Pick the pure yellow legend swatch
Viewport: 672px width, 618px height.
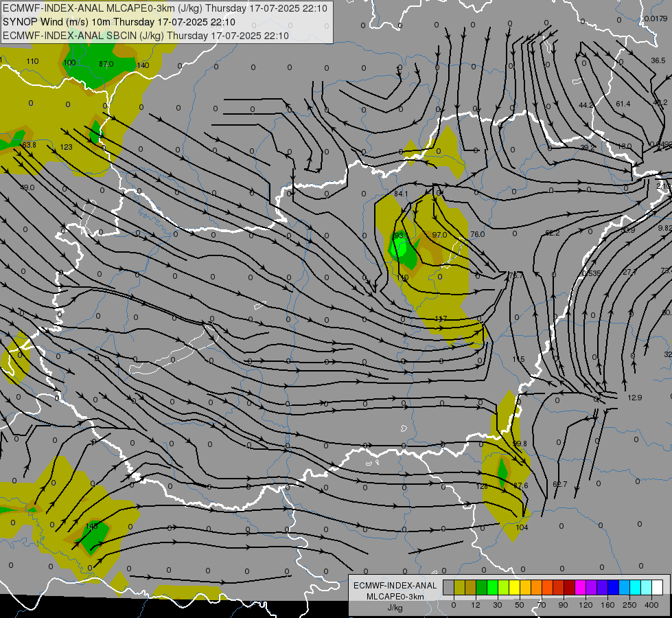514,587
